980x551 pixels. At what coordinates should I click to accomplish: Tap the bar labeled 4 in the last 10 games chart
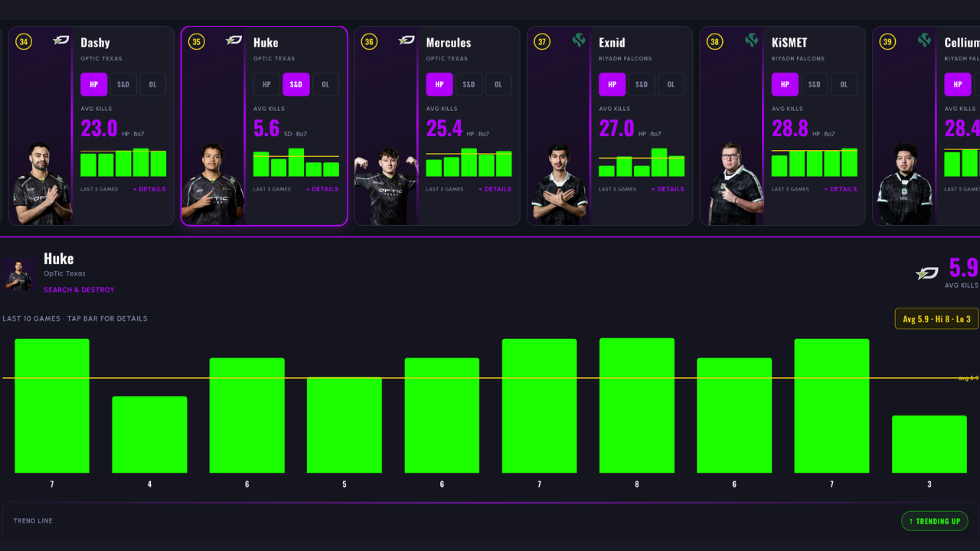click(149, 435)
